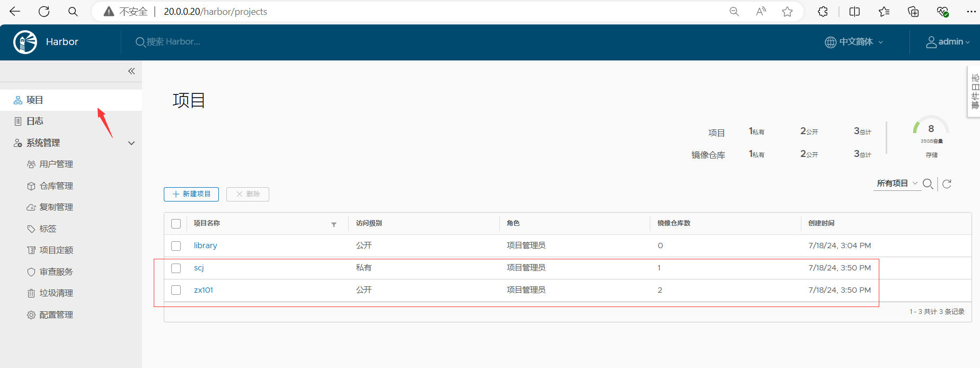
Task: Click the Harbor lighthouse logo
Action: click(25, 42)
